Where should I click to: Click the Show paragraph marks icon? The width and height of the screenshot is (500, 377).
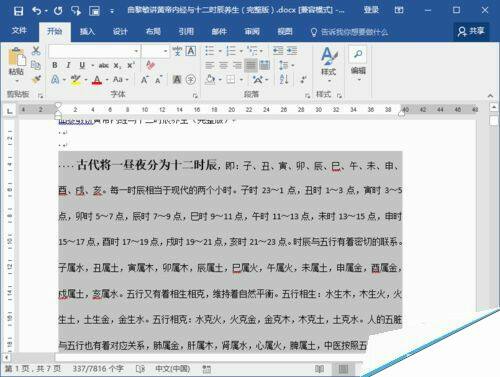point(303,79)
